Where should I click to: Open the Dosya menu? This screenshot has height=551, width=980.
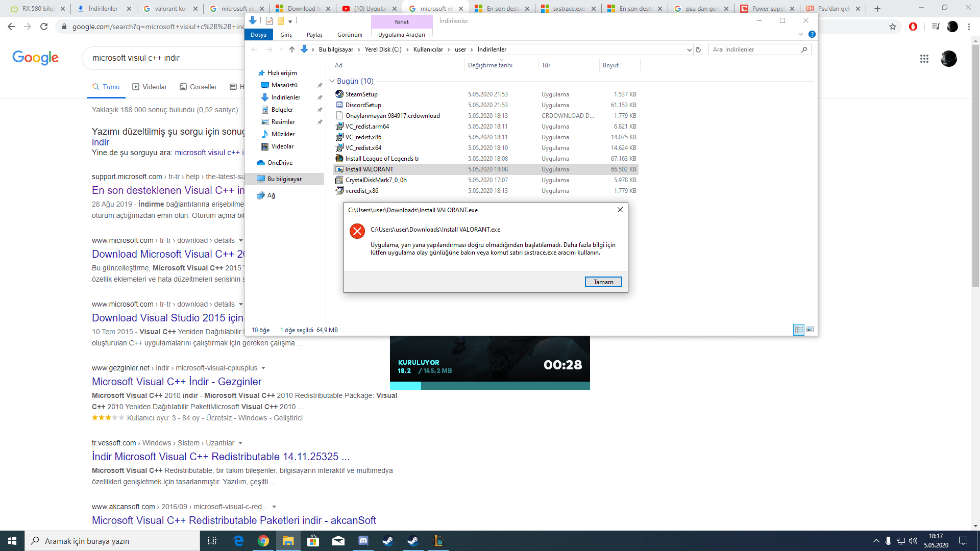point(258,35)
